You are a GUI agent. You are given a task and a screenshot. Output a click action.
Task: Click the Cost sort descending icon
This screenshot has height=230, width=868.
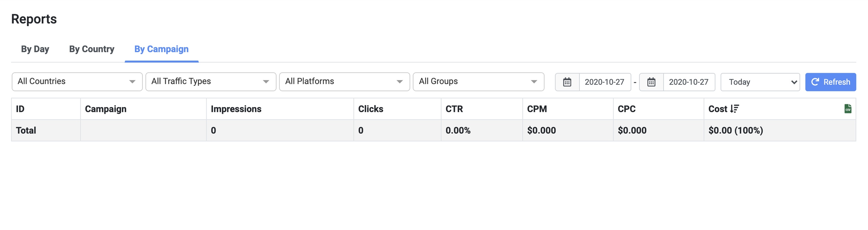click(x=734, y=109)
